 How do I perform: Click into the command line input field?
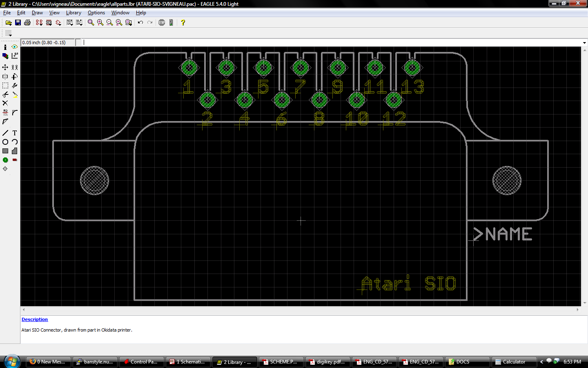332,43
